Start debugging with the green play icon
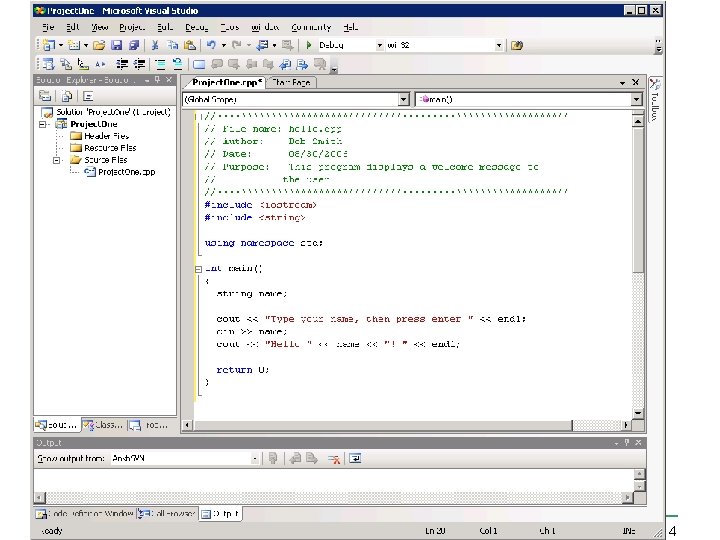This screenshot has width=720, height=540. click(309, 45)
